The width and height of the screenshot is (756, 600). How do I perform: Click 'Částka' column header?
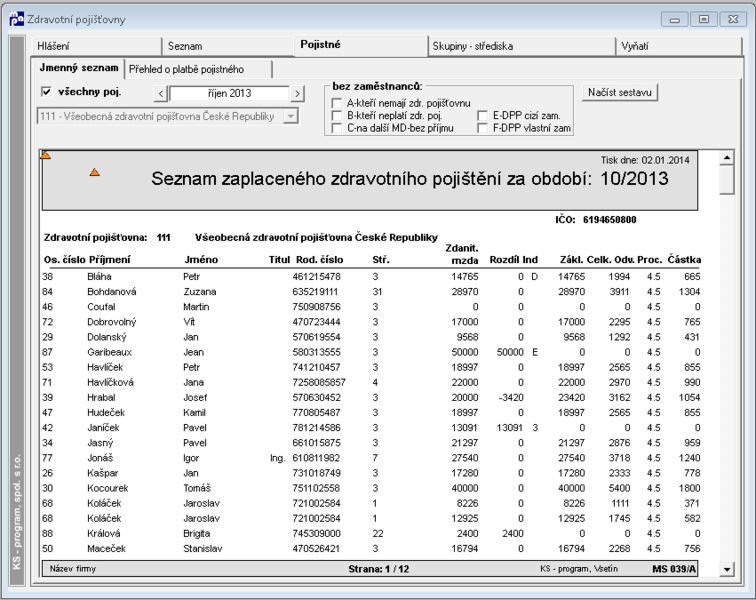pos(684,259)
